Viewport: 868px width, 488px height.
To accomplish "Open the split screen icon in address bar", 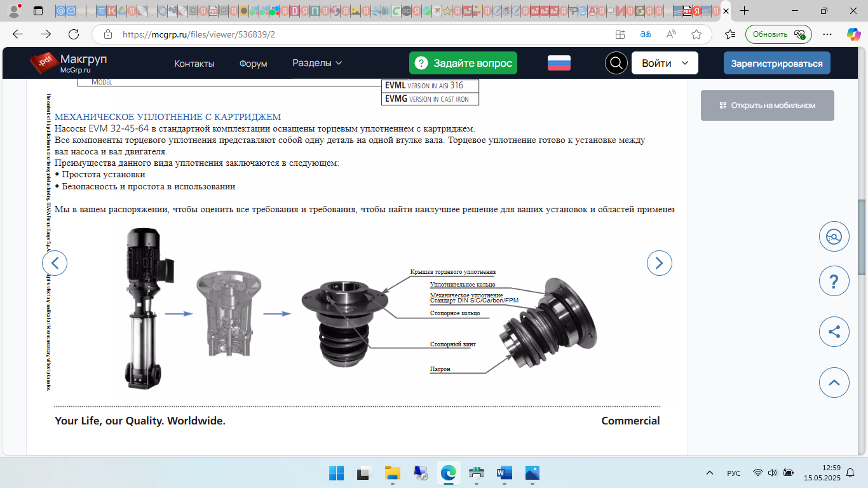I will pos(620,34).
